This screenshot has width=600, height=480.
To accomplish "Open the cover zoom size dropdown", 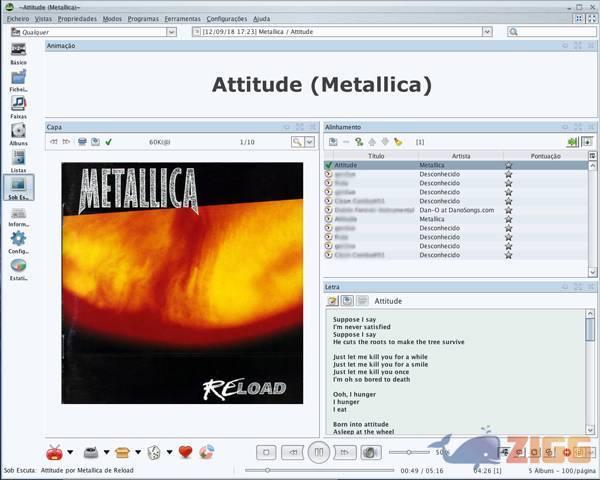I will click(309, 142).
